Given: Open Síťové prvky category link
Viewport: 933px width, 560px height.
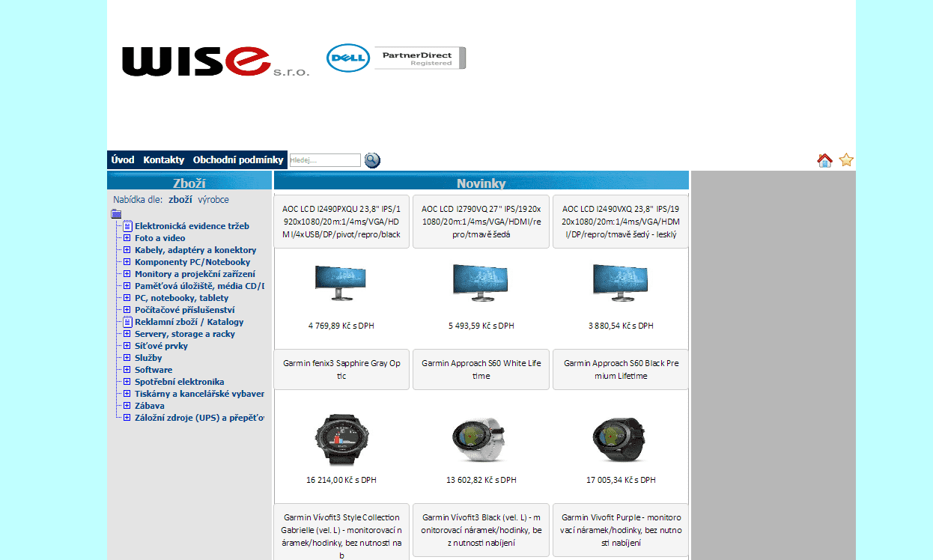Looking at the screenshot, I should tap(162, 346).
